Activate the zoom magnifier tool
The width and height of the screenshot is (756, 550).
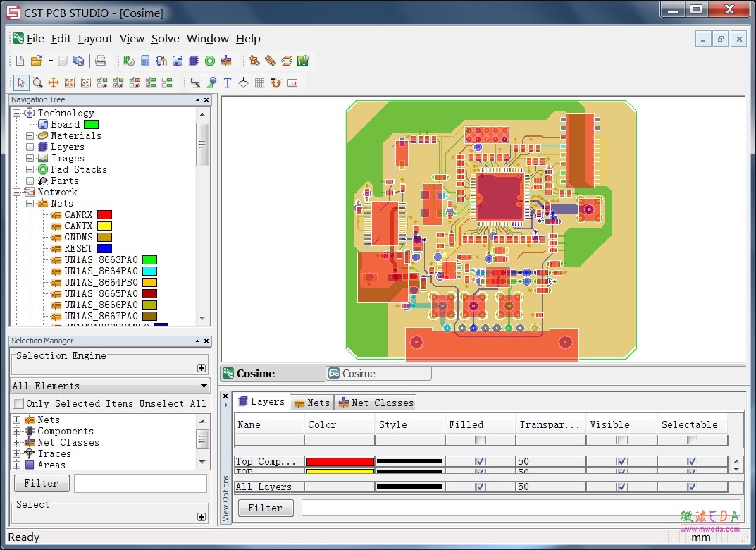37,83
